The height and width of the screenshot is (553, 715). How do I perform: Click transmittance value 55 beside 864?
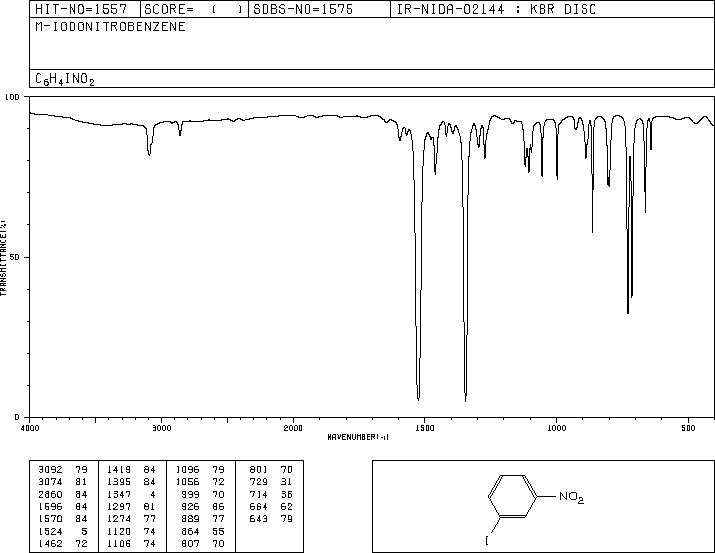[218, 531]
